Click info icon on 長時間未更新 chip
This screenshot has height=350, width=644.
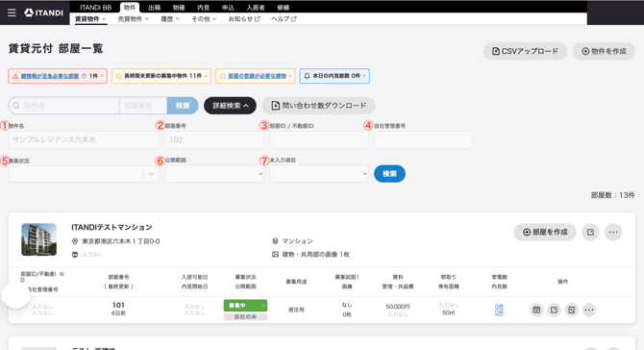pyautogui.click(x=118, y=76)
